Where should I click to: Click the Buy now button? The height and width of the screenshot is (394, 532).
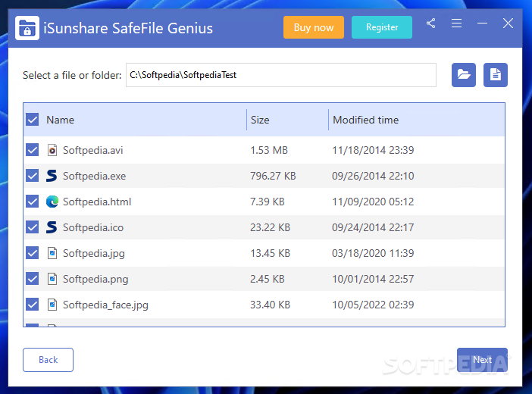[x=314, y=27]
